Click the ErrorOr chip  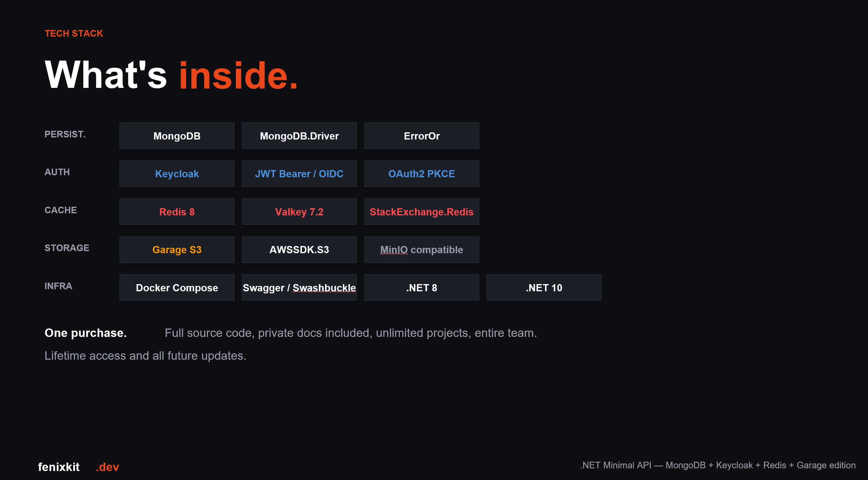(x=421, y=136)
